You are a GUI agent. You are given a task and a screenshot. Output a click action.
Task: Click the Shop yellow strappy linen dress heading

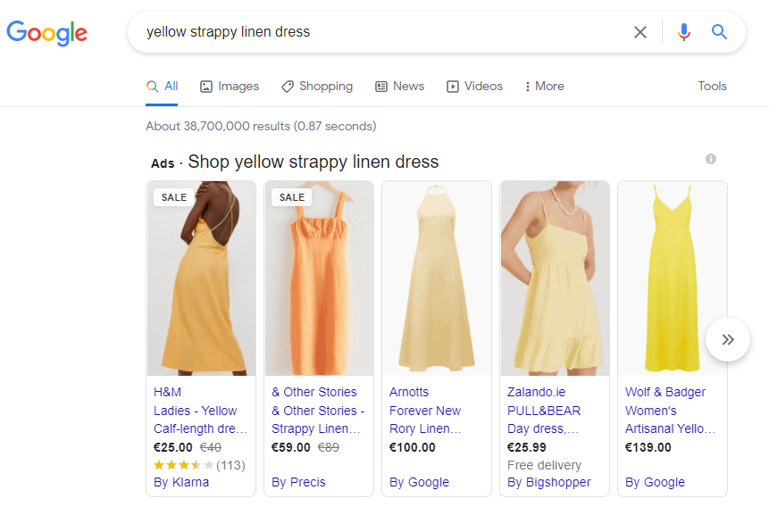(x=313, y=162)
